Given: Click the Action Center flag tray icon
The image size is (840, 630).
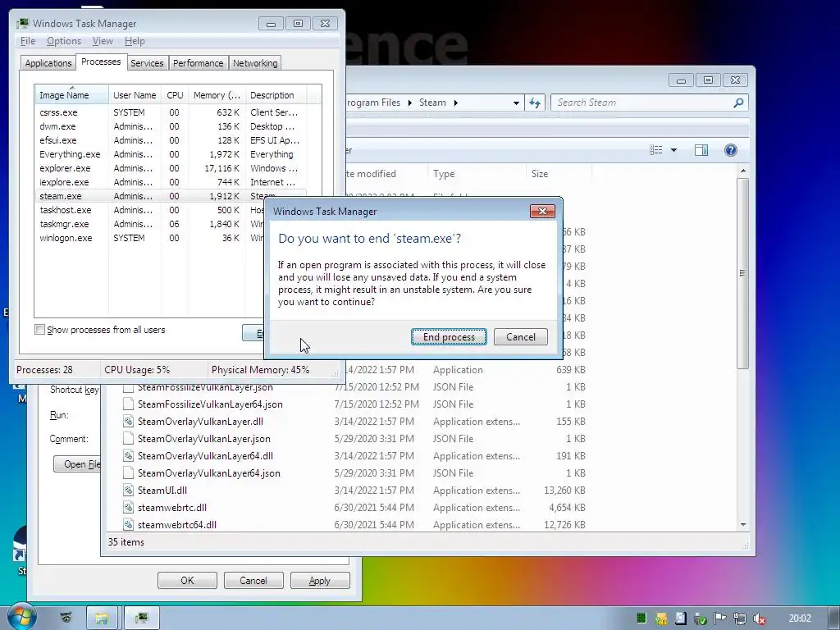Looking at the screenshot, I should coord(720,619).
